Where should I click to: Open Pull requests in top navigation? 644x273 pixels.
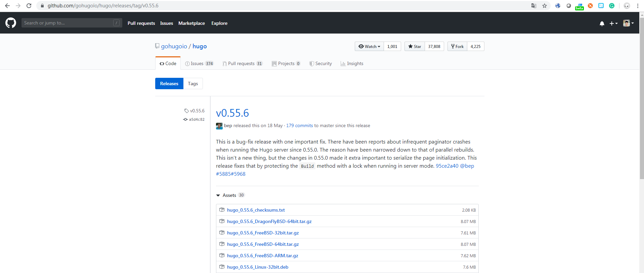coord(141,23)
